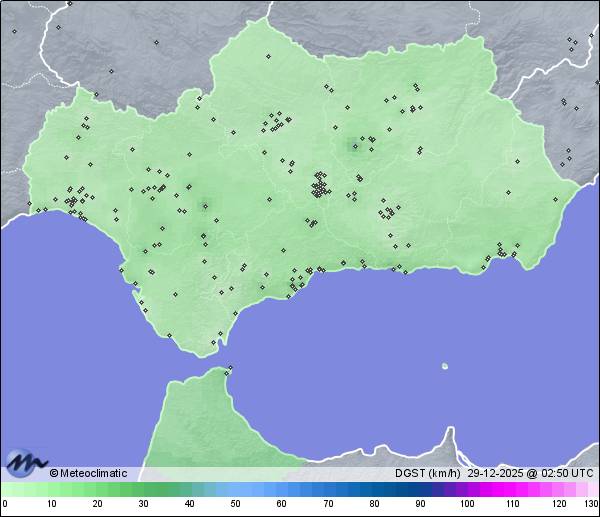The image size is (600, 517).
Task: Click the Meteoclimatic wave logo
Action: pyautogui.click(x=26, y=463)
